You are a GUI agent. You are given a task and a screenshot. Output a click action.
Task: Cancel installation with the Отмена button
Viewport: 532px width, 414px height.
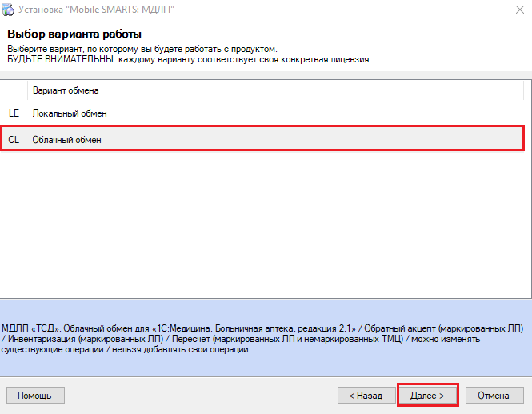[x=494, y=396]
